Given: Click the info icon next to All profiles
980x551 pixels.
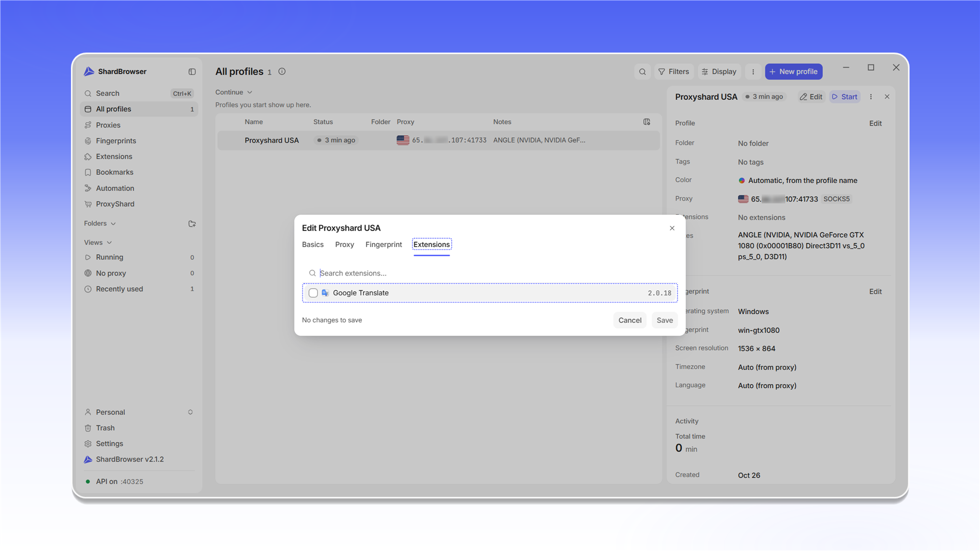Looking at the screenshot, I should (x=282, y=71).
